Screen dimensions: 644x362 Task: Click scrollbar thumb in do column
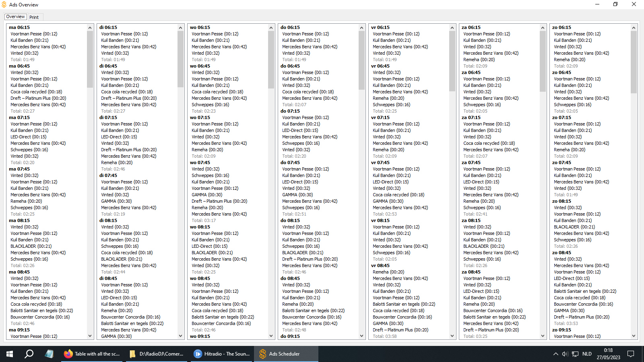click(x=362, y=60)
